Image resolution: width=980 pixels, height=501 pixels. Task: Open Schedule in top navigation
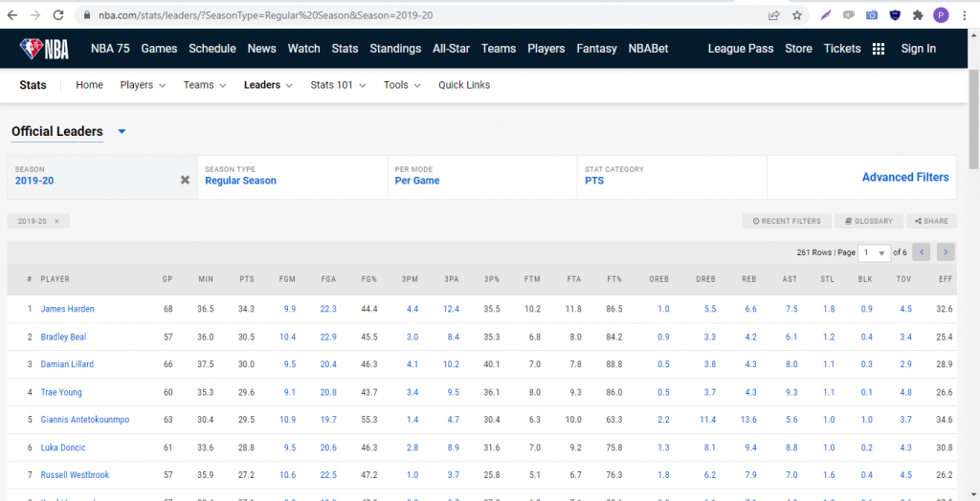click(212, 49)
